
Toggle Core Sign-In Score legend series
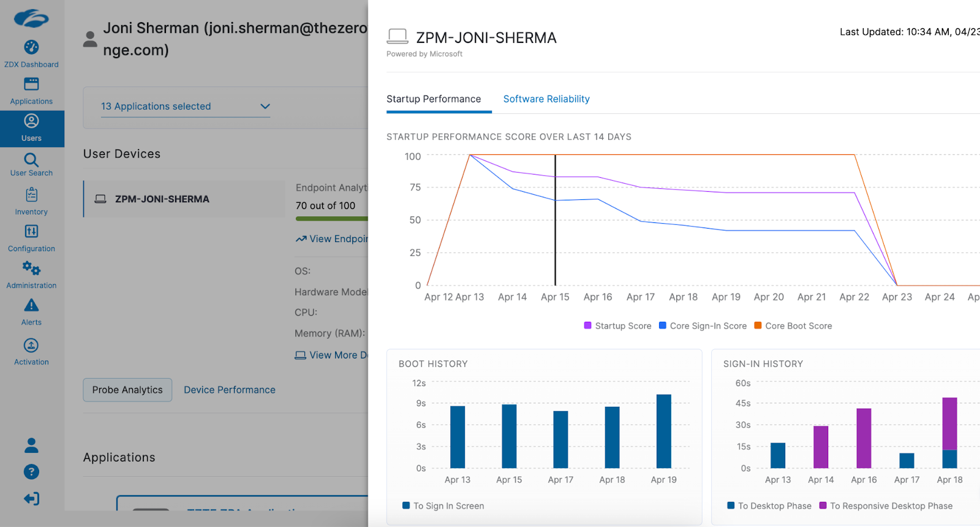pos(703,326)
